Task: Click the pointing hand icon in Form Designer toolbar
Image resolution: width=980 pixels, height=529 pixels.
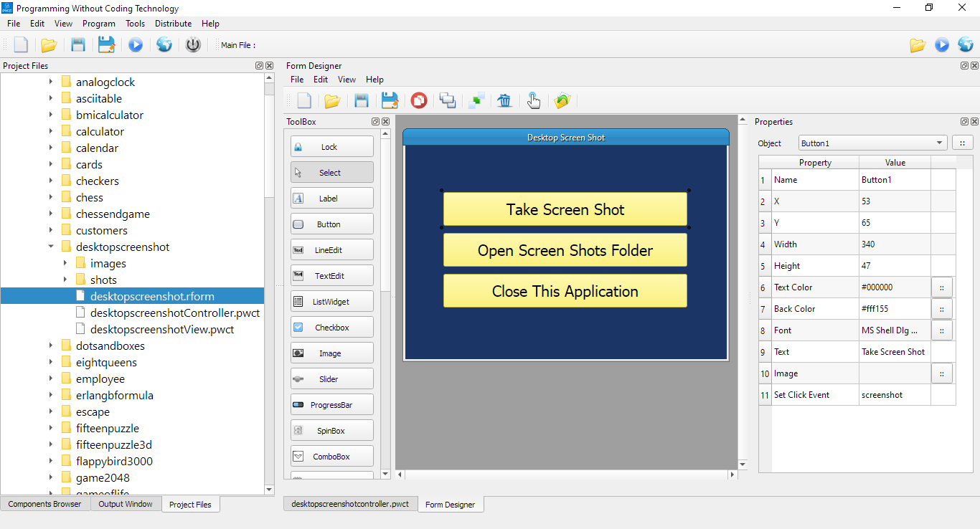Action: click(533, 100)
